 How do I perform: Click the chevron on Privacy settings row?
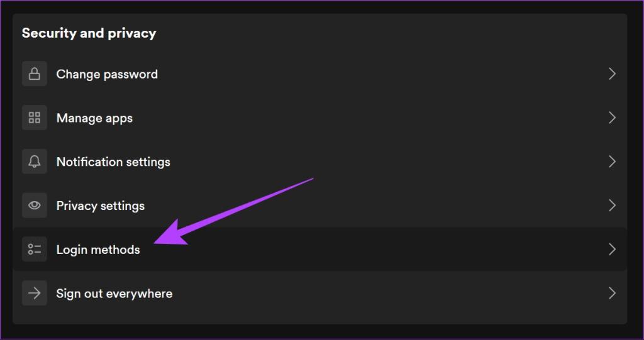tap(612, 206)
